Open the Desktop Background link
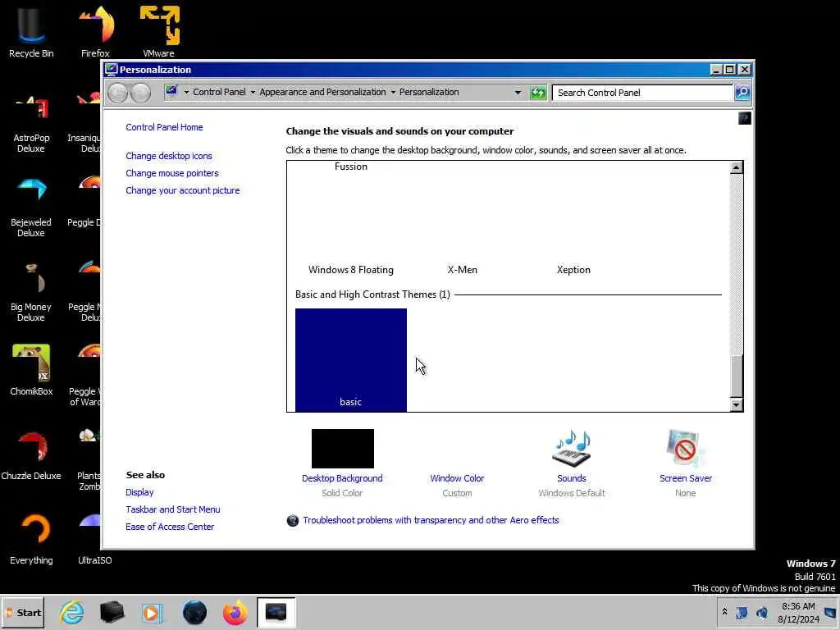Screen dimensions: 840x630 (x=342, y=478)
